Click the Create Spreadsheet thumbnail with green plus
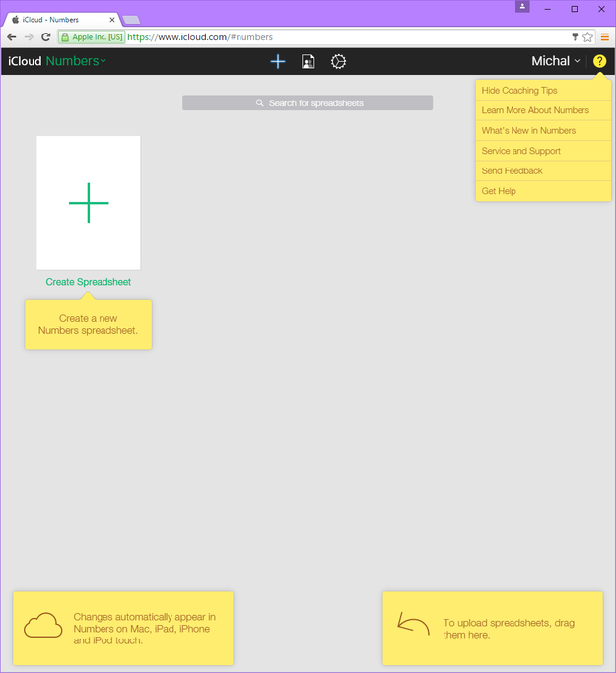 (89, 203)
